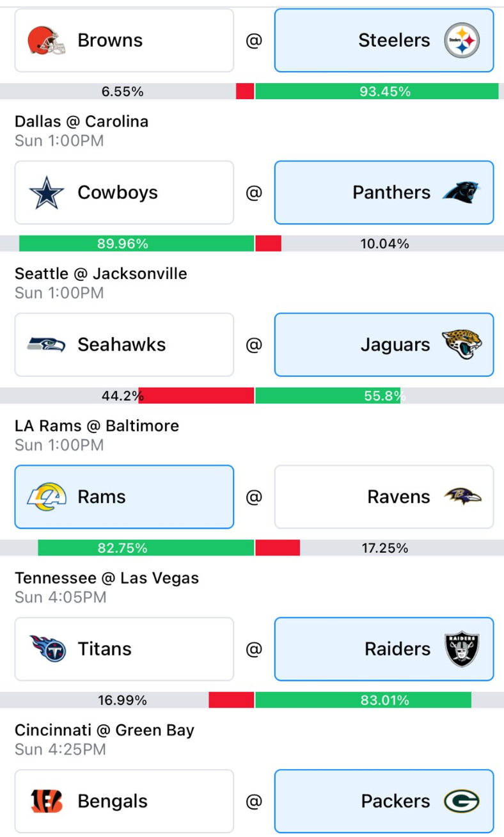Tap the Jacksonville Jaguars logo

click(462, 345)
